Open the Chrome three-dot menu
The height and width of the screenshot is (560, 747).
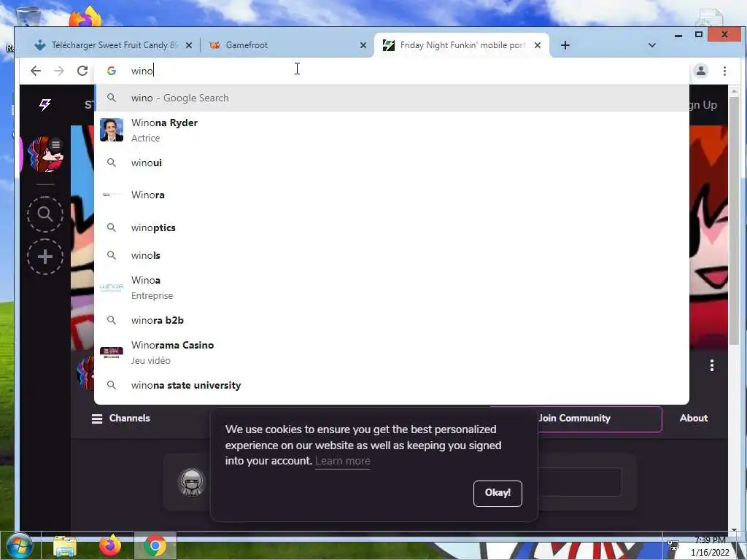pos(724,71)
